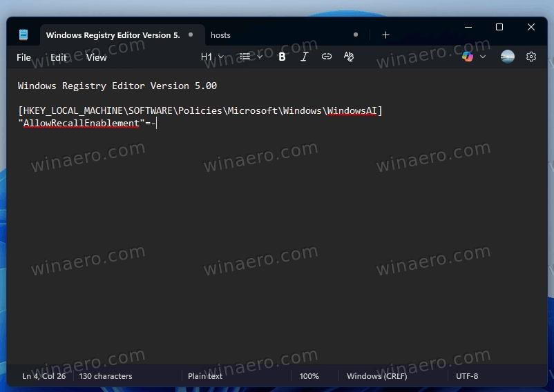Switch to the Windows Registry Editor Version 5. tab
Screen dimensions: 554x392
coord(122,35)
